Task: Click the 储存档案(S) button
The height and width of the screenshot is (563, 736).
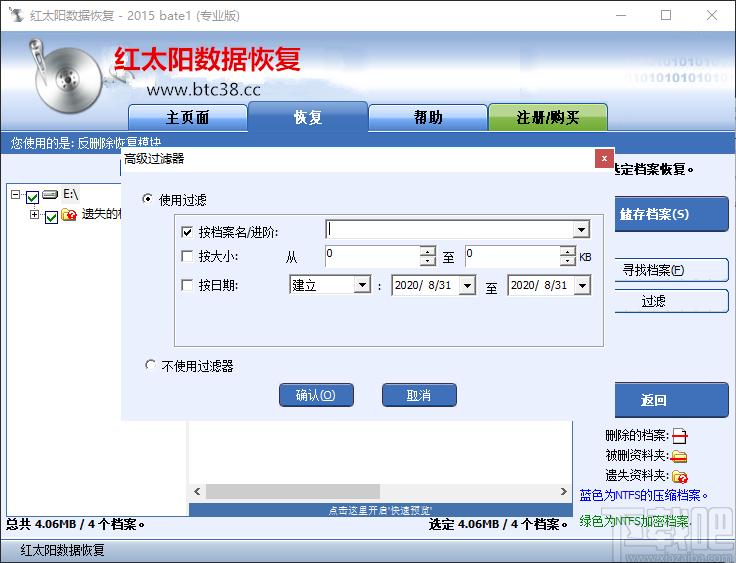Action: tap(671, 214)
